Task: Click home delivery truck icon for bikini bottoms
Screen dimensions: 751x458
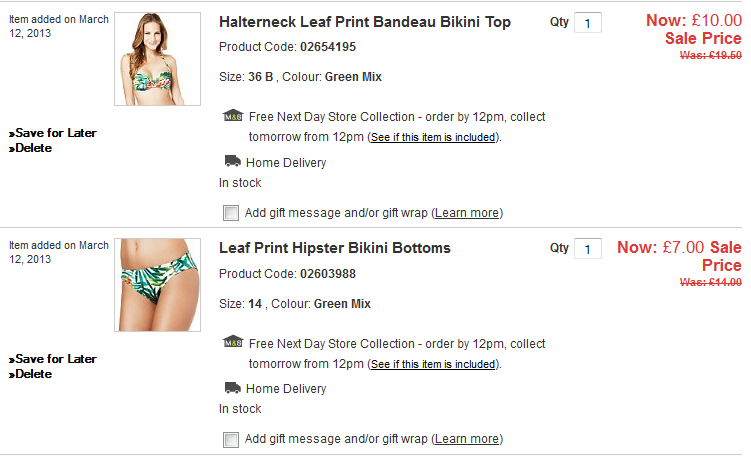Action: pyautogui.click(x=232, y=388)
